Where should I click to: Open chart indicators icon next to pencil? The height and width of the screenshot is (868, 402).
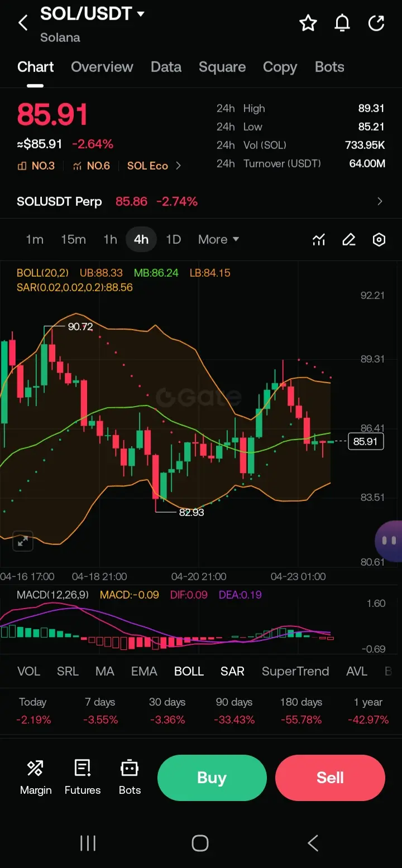pos(319,240)
